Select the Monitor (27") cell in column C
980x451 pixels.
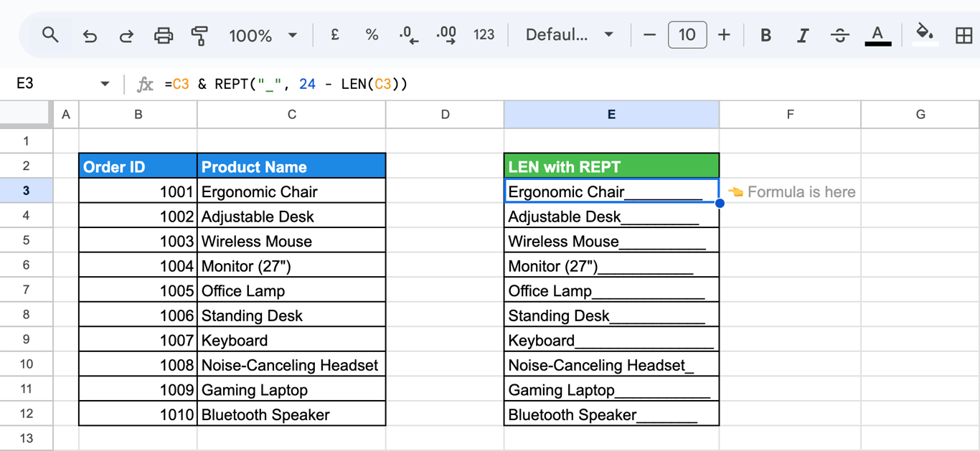pos(291,265)
